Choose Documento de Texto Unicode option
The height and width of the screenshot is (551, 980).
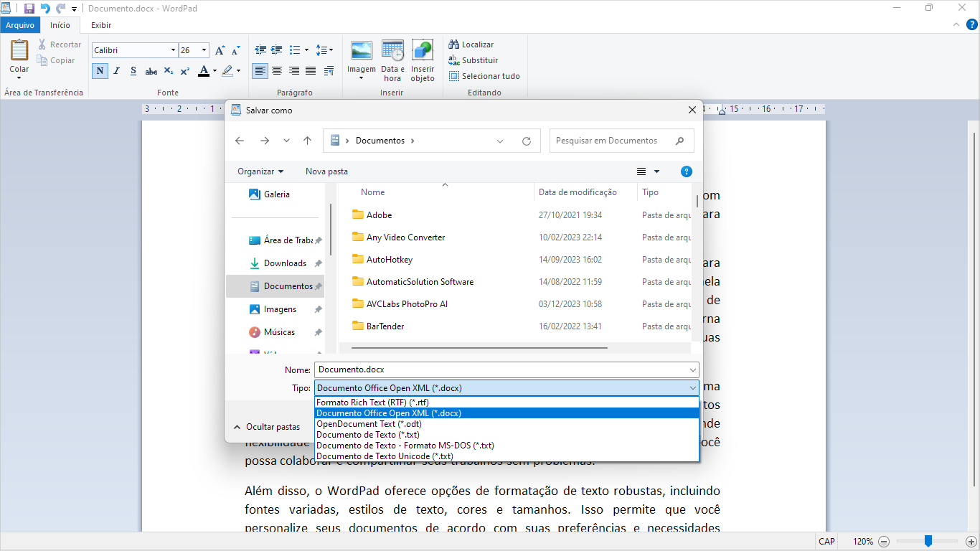tap(507, 456)
